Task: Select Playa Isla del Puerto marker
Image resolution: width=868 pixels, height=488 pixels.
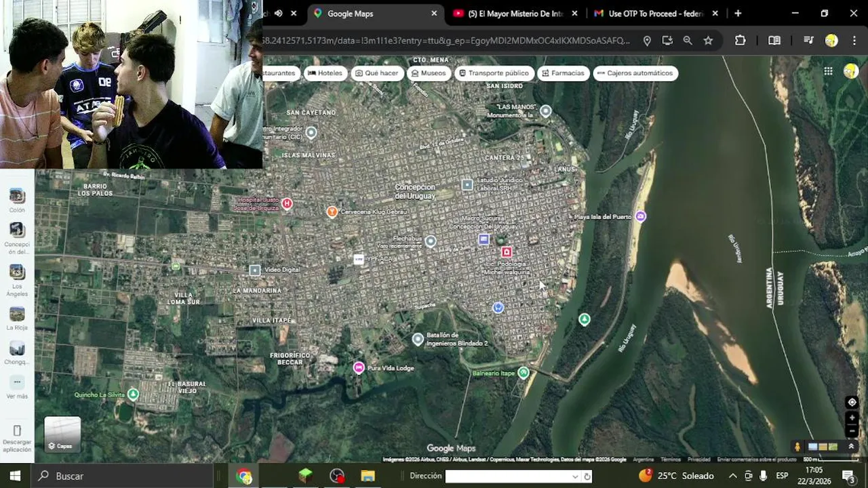Action: pyautogui.click(x=640, y=216)
